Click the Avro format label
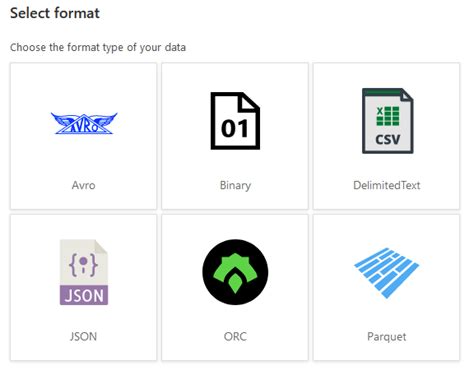Screen dimensions: 474x375 coord(83,185)
